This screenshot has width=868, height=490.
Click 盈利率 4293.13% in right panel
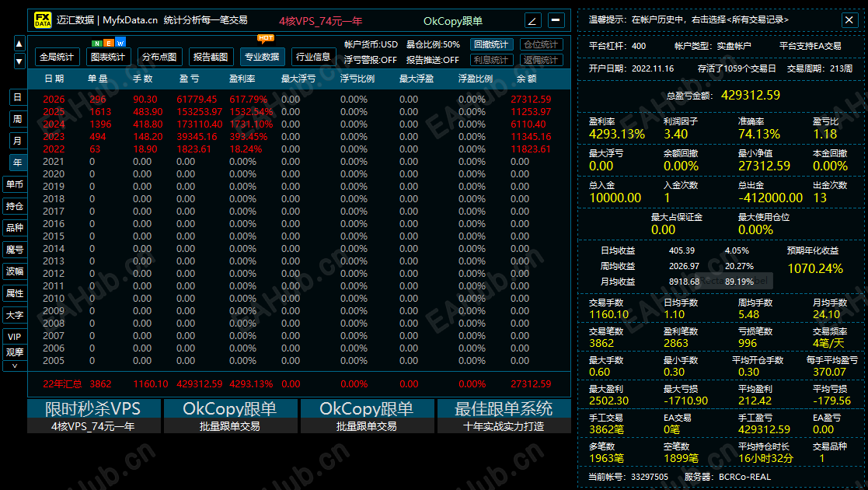(617, 134)
